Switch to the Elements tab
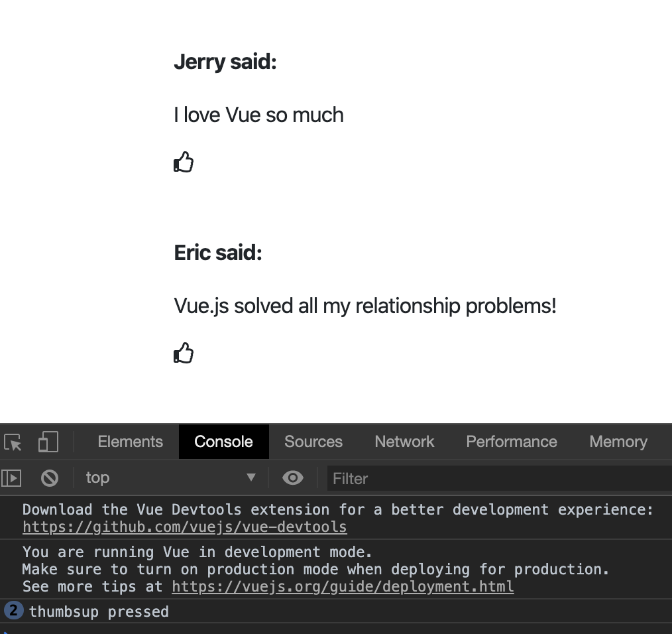 coord(130,442)
